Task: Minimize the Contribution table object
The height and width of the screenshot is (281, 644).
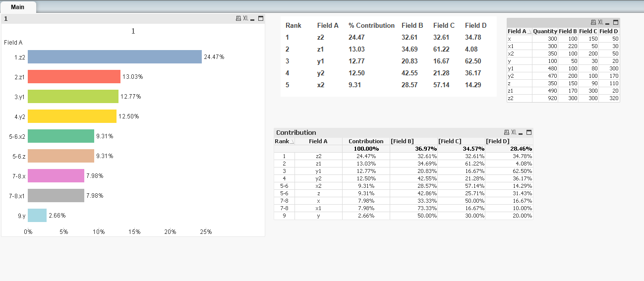Action: click(521, 133)
